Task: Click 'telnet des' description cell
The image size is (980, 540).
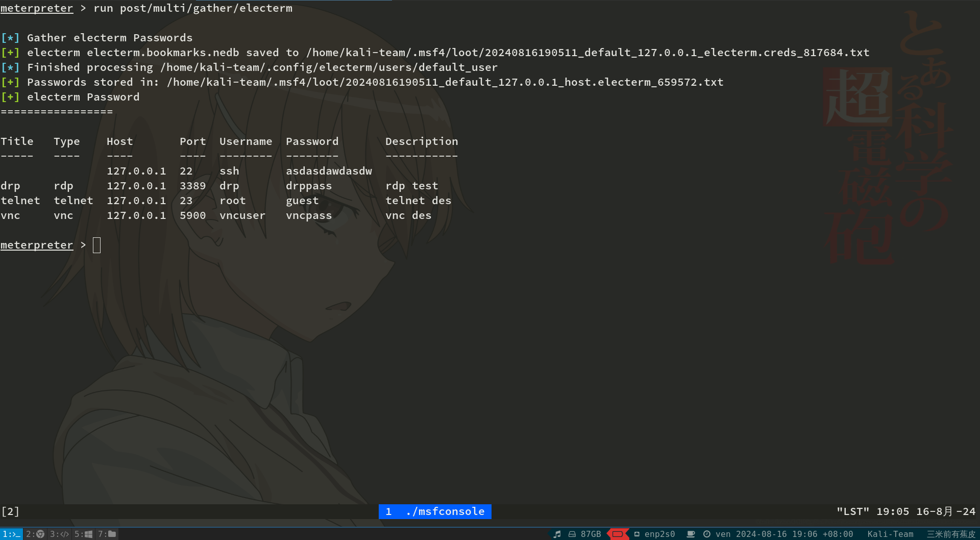Action: pyautogui.click(x=419, y=201)
